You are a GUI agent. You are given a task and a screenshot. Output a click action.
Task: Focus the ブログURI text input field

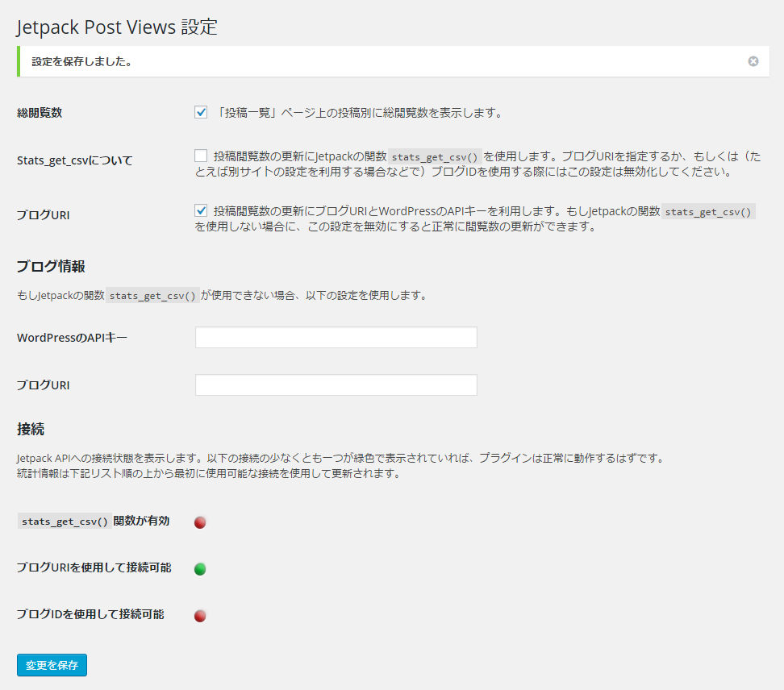336,384
